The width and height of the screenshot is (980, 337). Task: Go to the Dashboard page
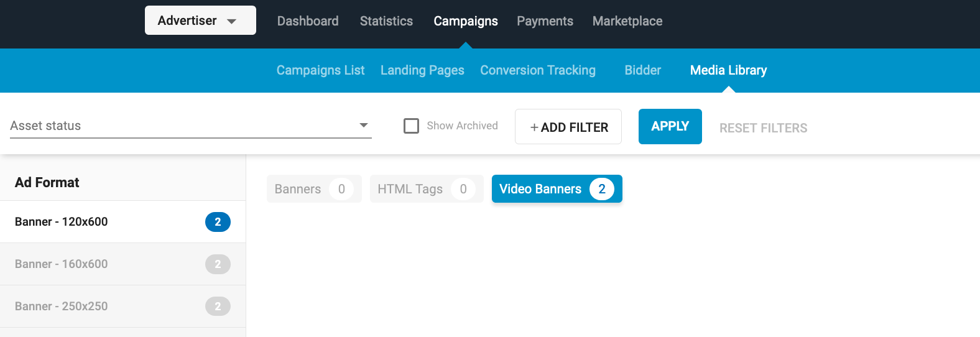coord(308,21)
